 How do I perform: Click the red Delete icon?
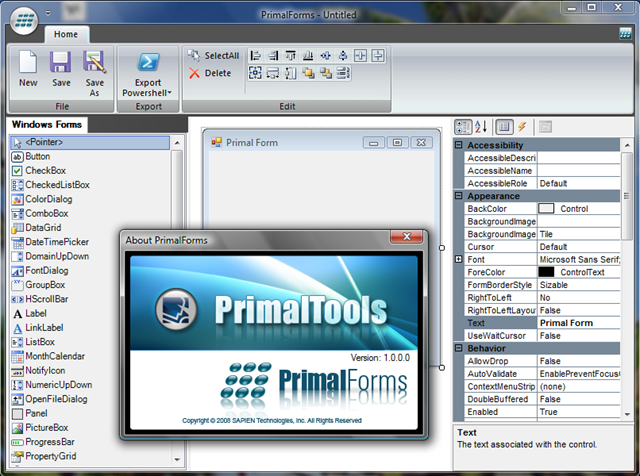[195, 73]
